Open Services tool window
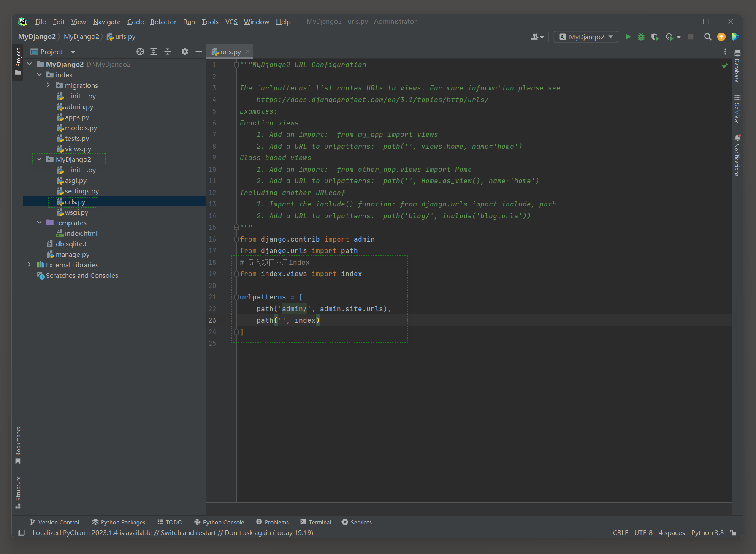 tap(357, 522)
